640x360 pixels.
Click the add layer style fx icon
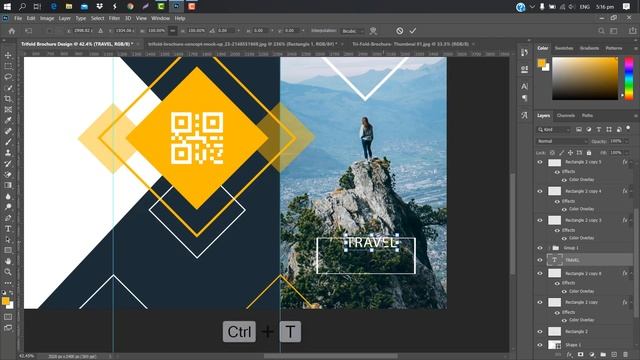click(x=569, y=355)
